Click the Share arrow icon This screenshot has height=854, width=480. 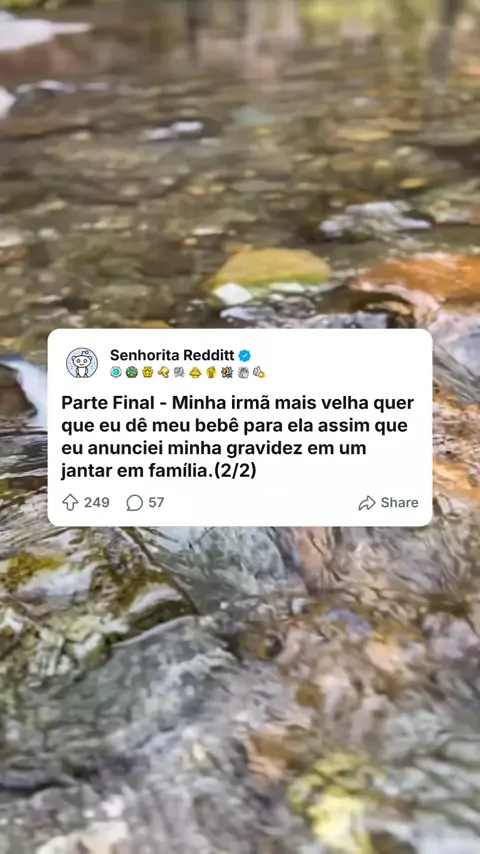367,503
